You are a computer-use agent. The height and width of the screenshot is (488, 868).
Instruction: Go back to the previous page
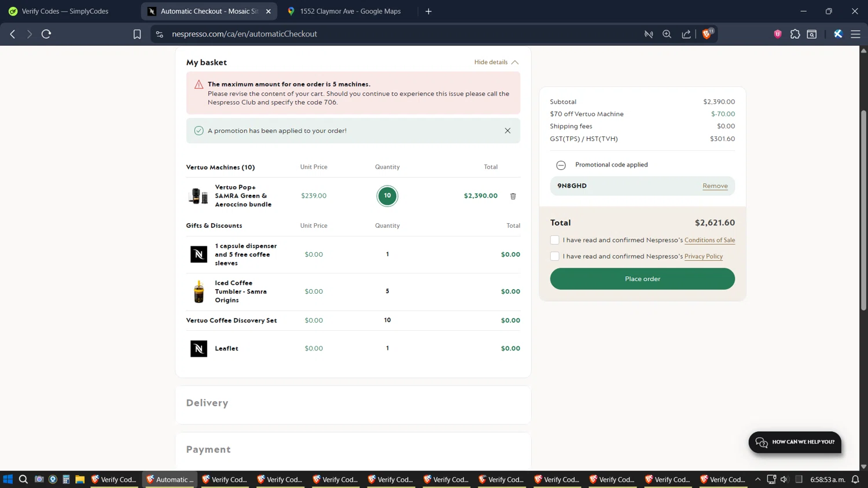point(13,34)
